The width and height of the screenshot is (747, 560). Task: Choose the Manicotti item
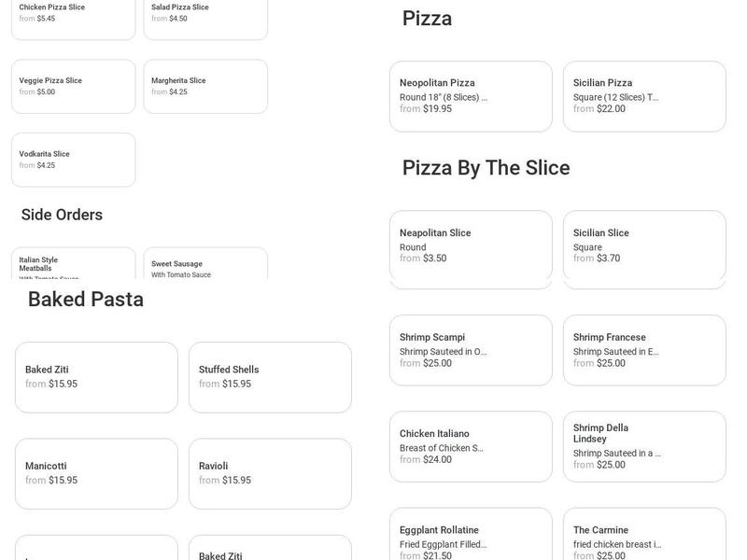tap(96, 474)
